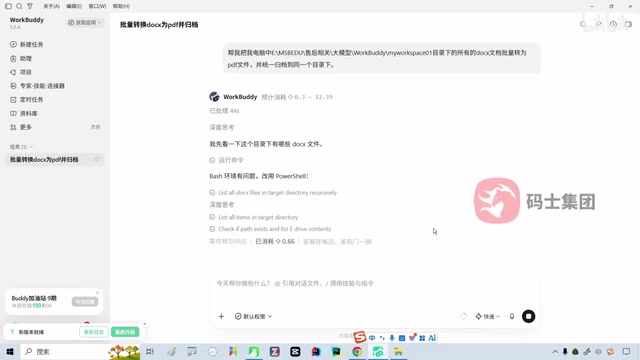Click the 更新日志 button

click(x=94, y=332)
